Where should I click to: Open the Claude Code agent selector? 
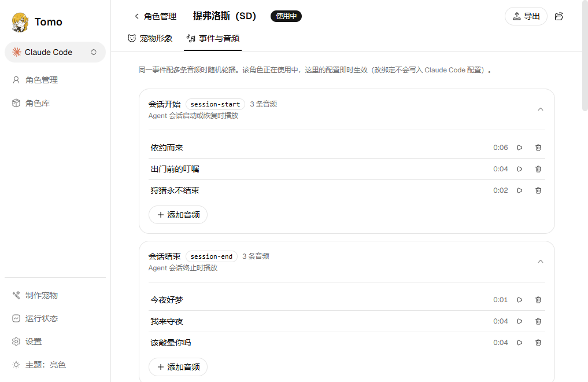(x=55, y=52)
